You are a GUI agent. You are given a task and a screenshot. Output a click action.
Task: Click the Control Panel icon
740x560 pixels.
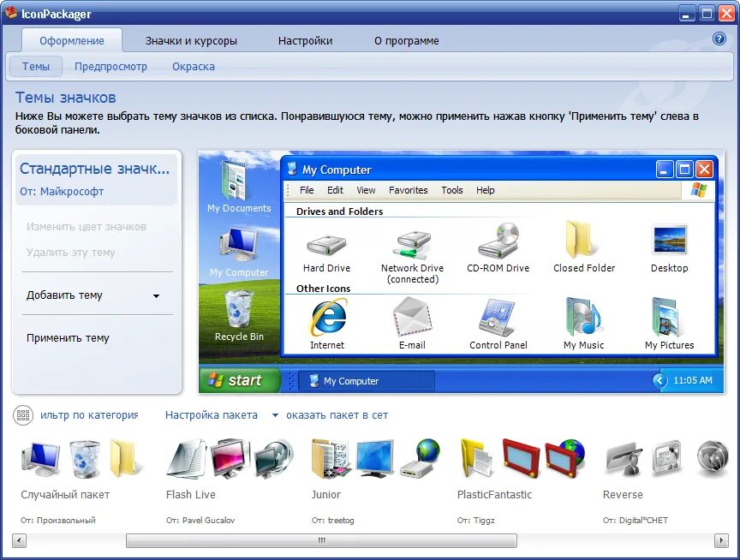point(497,317)
